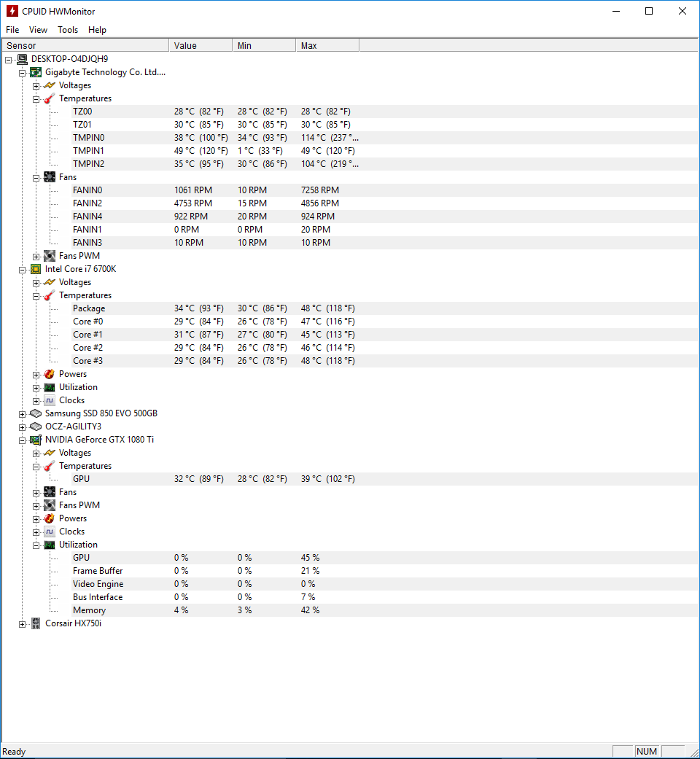This screenshot has width=700, height=759.
Task: Select the TMPIN0 temperature row
Action: pyautogui.click(x=384, y=138)
